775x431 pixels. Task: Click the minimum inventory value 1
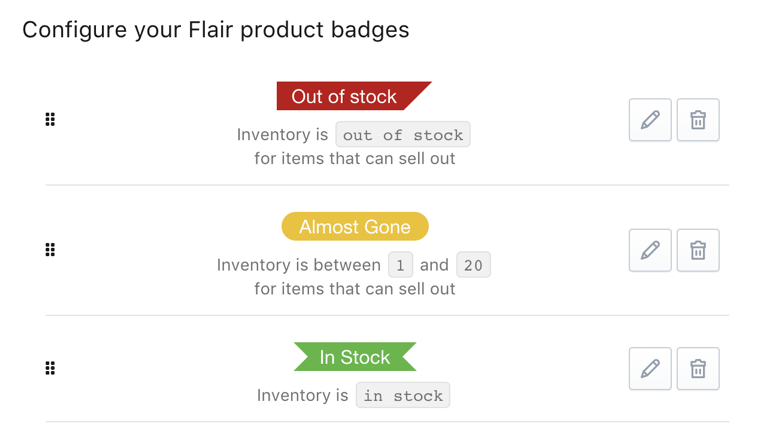point(400,266)
